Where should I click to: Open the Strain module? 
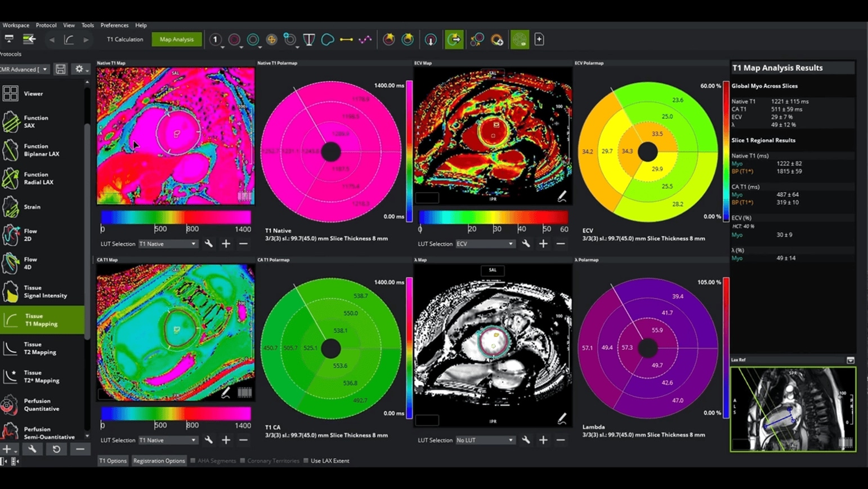click(42, 207)
